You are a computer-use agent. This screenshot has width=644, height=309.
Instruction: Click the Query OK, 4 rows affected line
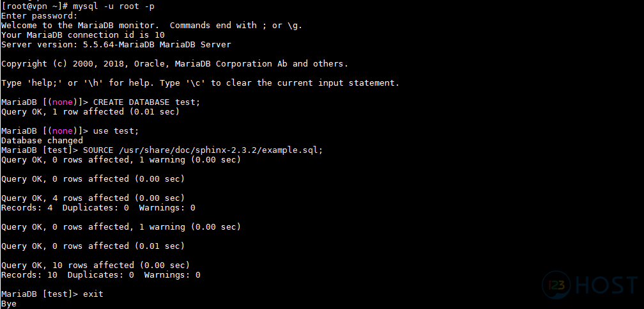pyautogui.click(x=93, y=198)
